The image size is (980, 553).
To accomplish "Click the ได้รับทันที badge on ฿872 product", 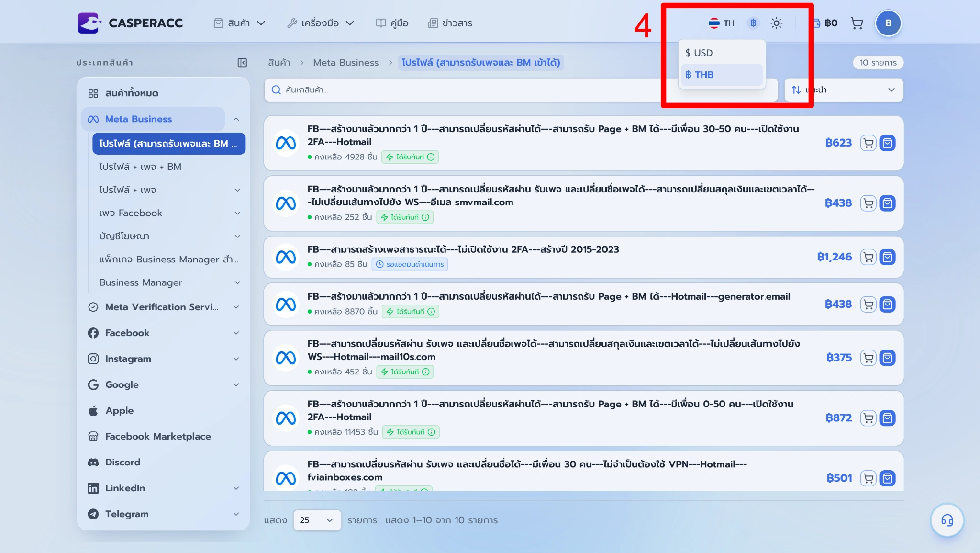I will click(x=411, y=432).
